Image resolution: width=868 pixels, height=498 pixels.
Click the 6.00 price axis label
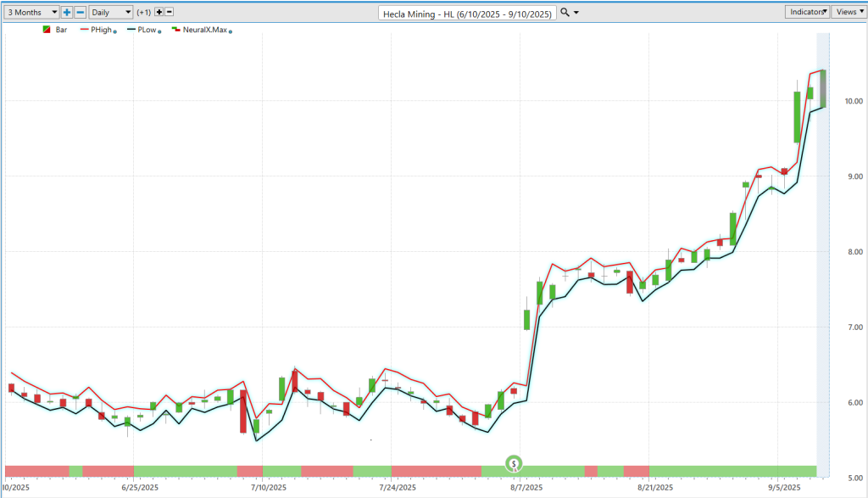pyautogui.click(x=855, y=402)
